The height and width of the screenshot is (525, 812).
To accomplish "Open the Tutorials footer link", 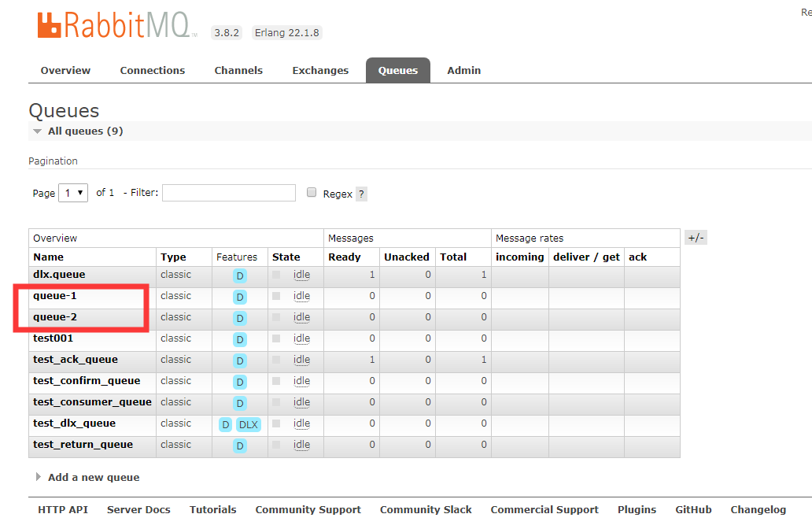I will click(x=213, y=510).
